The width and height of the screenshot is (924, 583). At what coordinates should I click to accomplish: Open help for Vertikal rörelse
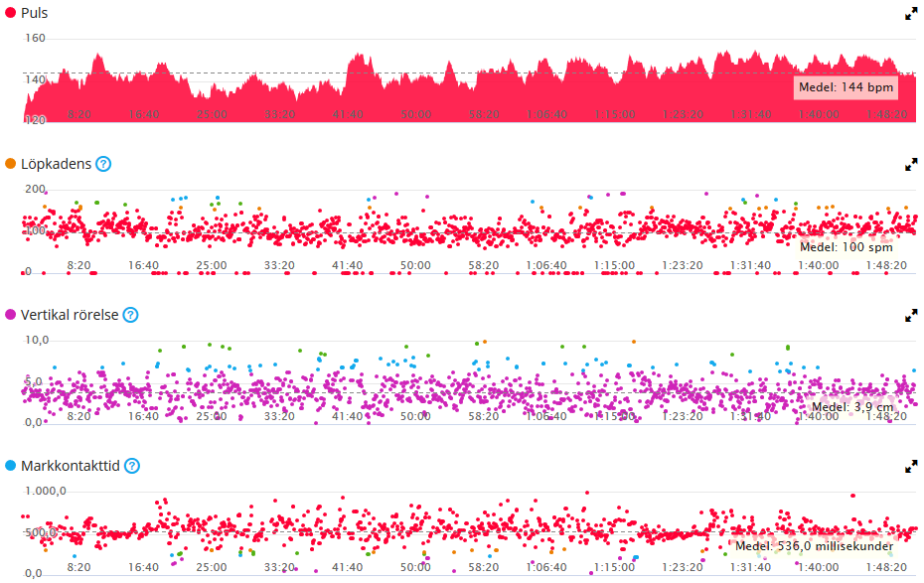130,315
